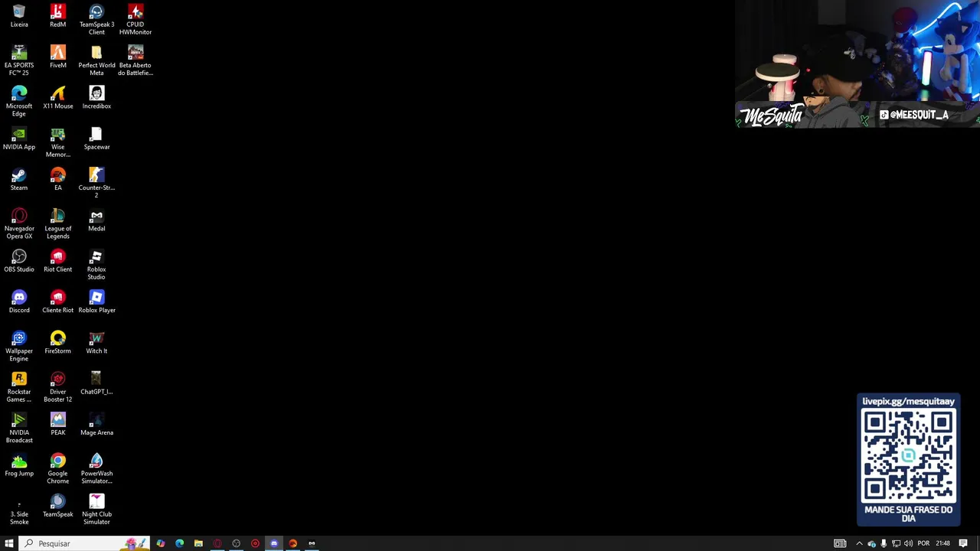Select the Google Chrome desktop shortcut
Image resolution: width=980 pixels, height=551 pixels.
[57, 468]
